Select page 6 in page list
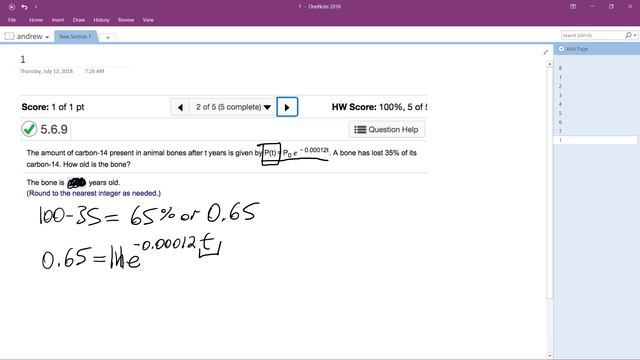The width and height of the screenshot is (640, 360). pyautogui.click(x=560, y=122)
